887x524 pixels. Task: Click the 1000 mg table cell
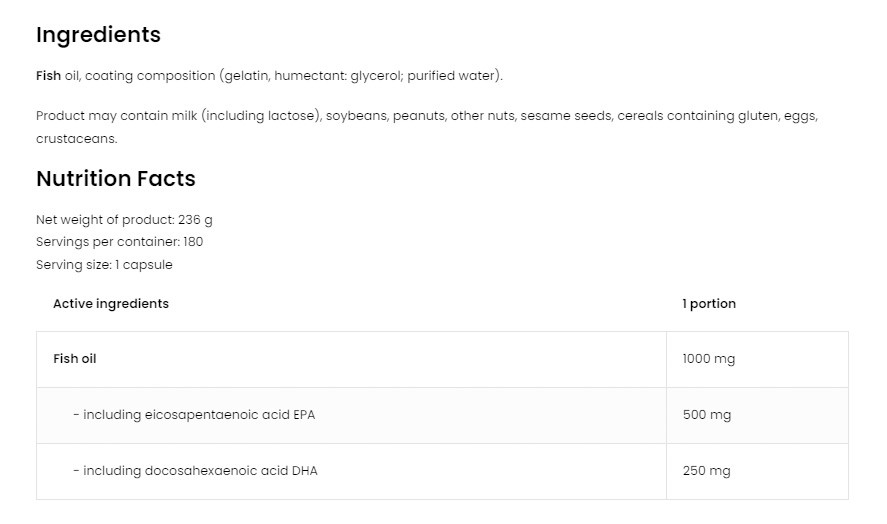pos(708,359)
